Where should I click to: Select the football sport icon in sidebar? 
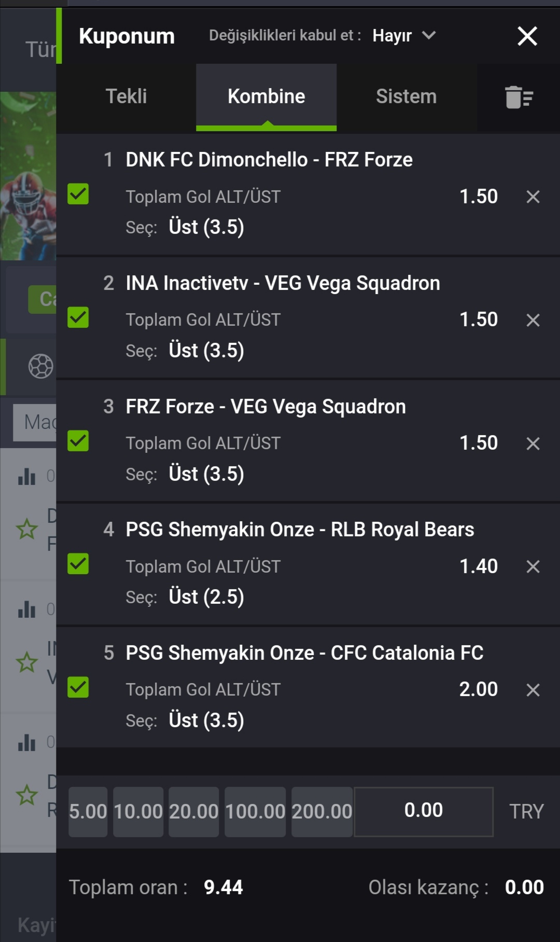tap(41, 366)
